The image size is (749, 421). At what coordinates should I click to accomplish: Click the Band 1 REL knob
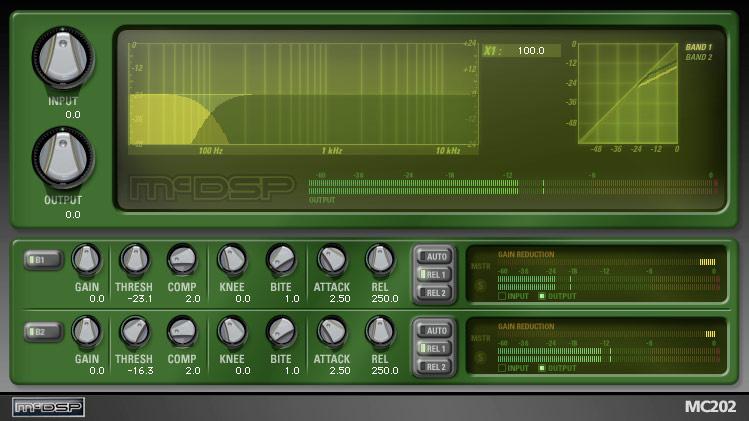click(380, 260)
